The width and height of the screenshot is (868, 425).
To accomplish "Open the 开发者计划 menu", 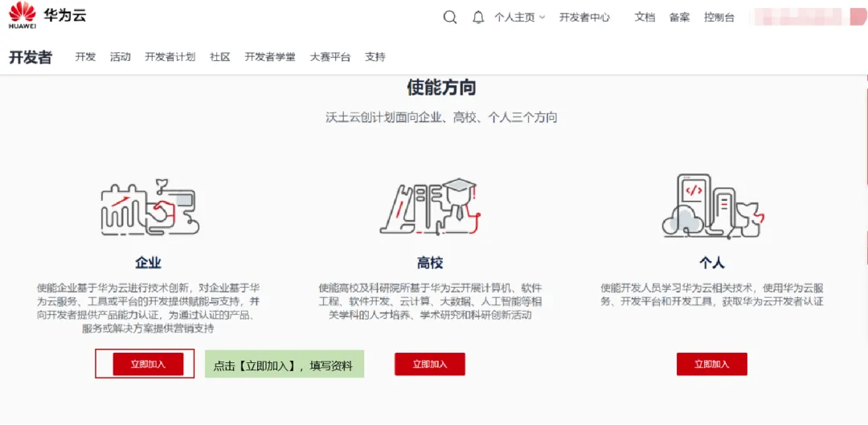I will (170, 57).
